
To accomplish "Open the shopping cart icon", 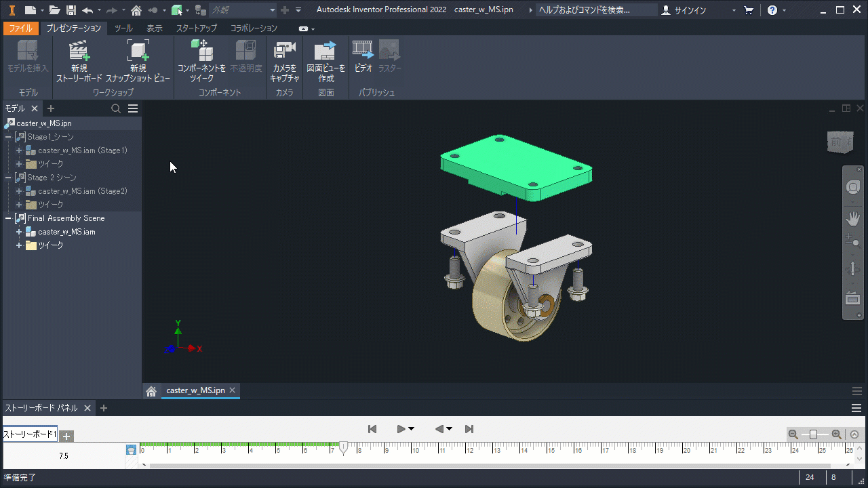I will 749,10.
